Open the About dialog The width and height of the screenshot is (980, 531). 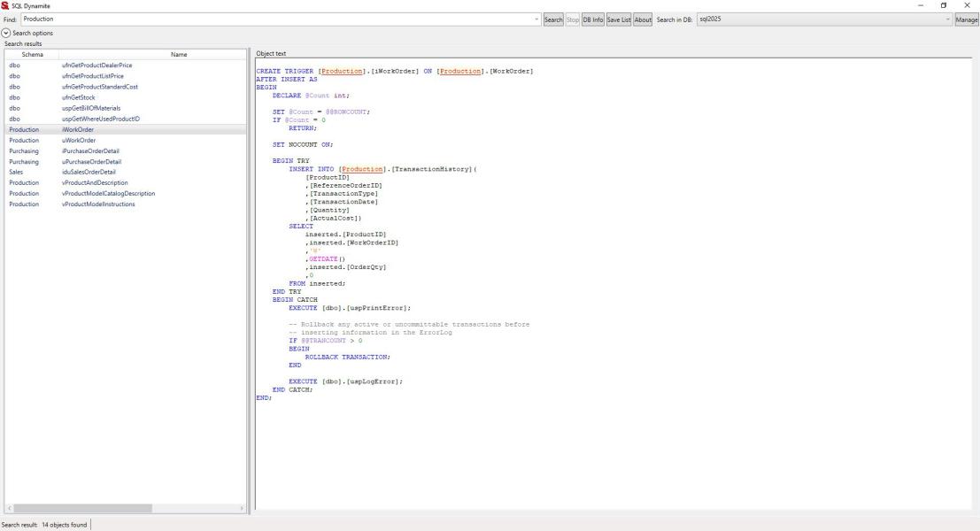coord(643,19)
